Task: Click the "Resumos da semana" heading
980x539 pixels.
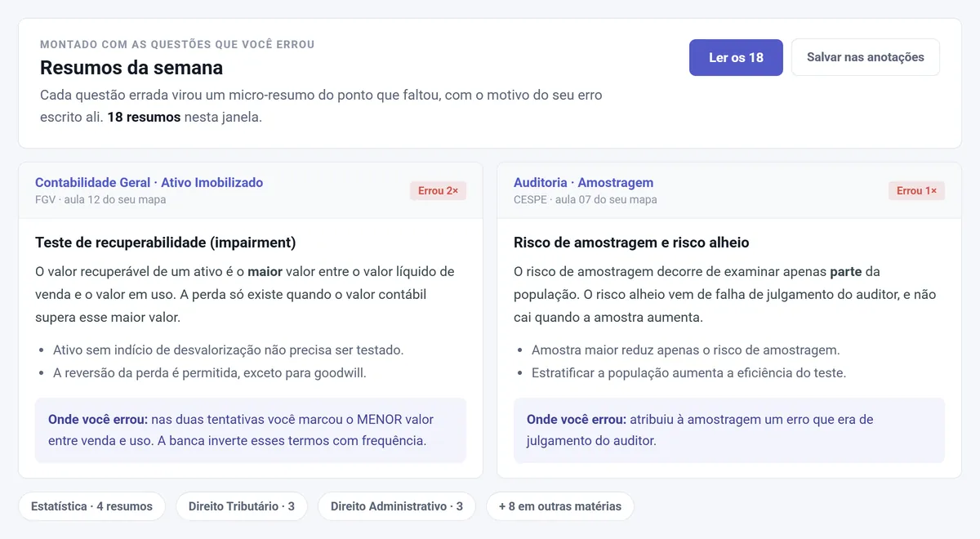Action: 131,67
